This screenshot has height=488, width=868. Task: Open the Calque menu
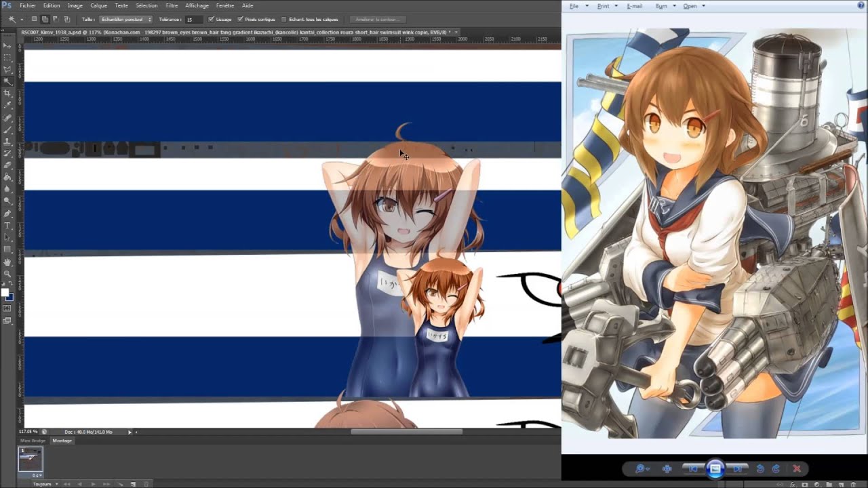tap(99, 5)
